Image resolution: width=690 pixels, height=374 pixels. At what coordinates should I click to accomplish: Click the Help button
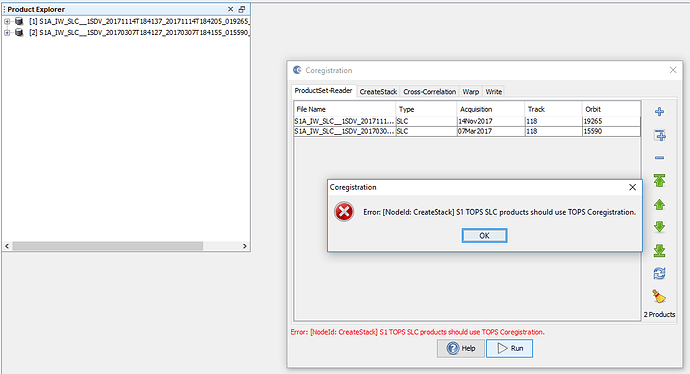(x=461, y=348)
